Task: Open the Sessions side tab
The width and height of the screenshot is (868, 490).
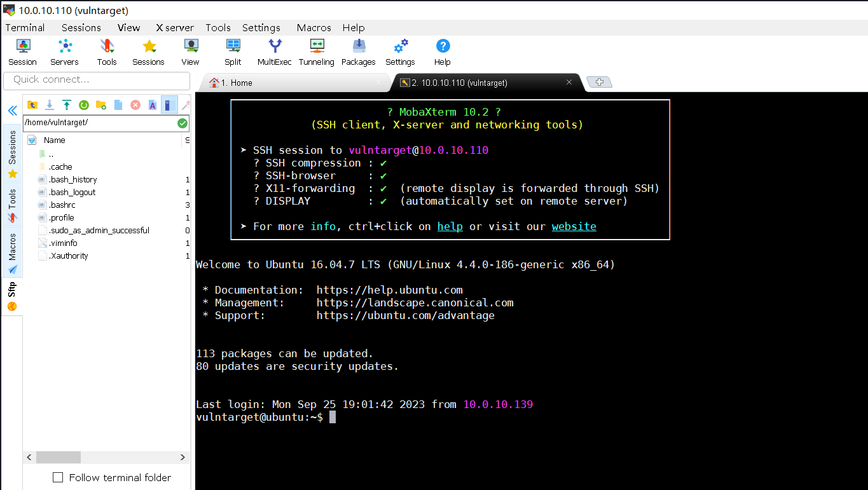Action: pos(12,153)
